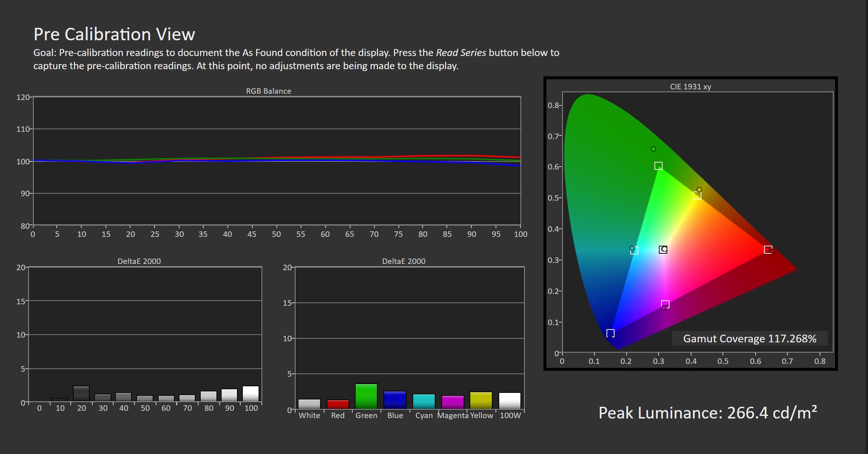Image resolution: width=868 pixels, height=454 pixels.
Task: Click the "White" axis label
Action: coord(309,416)
